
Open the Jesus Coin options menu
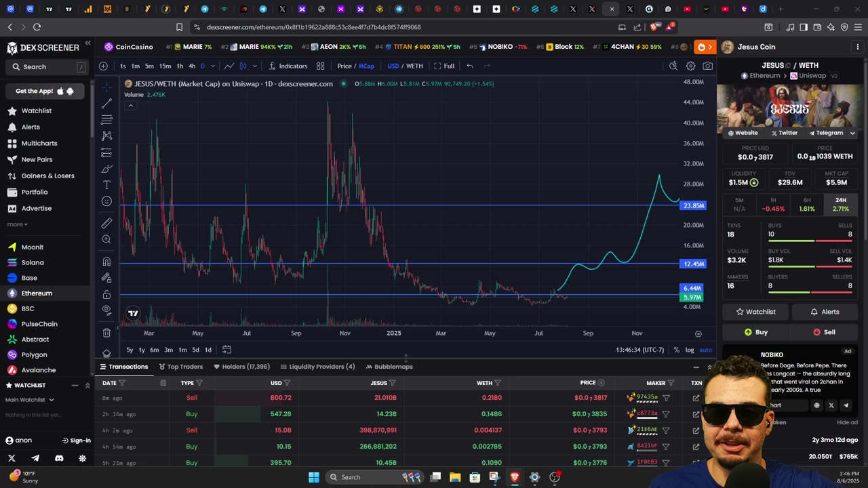click(858, 47)
